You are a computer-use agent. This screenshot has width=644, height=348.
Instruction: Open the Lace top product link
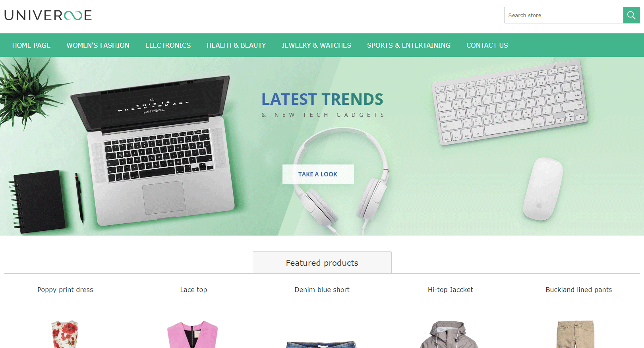pos(193,290)
